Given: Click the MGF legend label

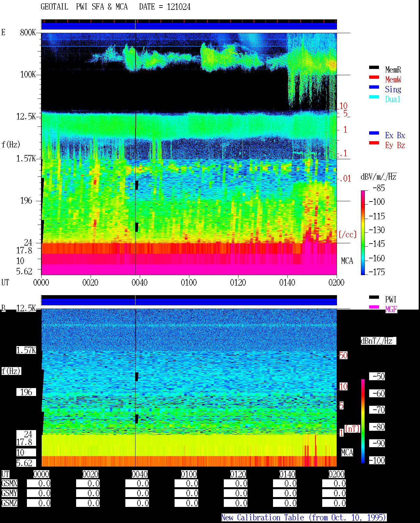Looking at the screenshot, I should (x=391, y=309).
